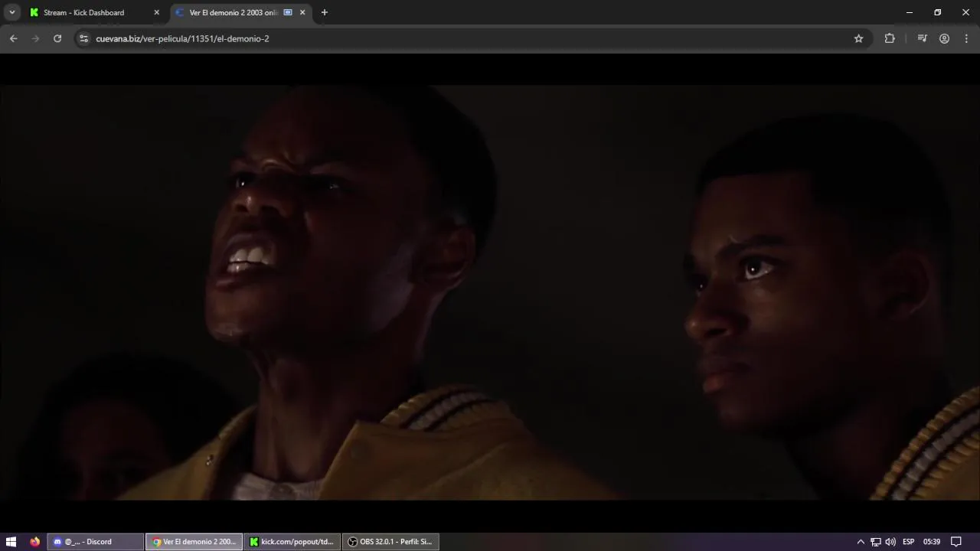
Task: Restore down the Chrome window
Action: click(938, 12)
